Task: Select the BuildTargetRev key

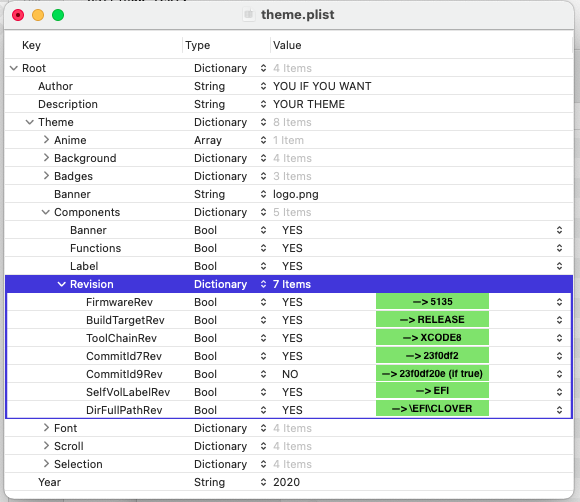Action: [125, 320]
